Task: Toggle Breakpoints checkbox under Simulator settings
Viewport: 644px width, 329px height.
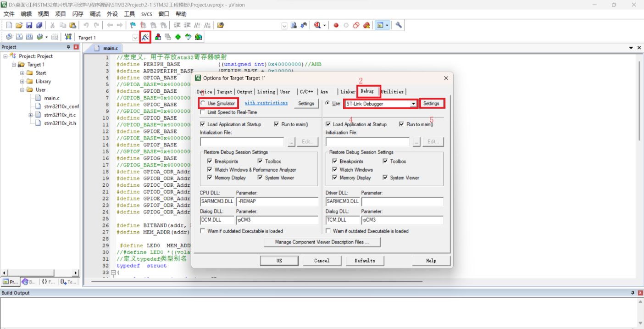Action: 210,162
